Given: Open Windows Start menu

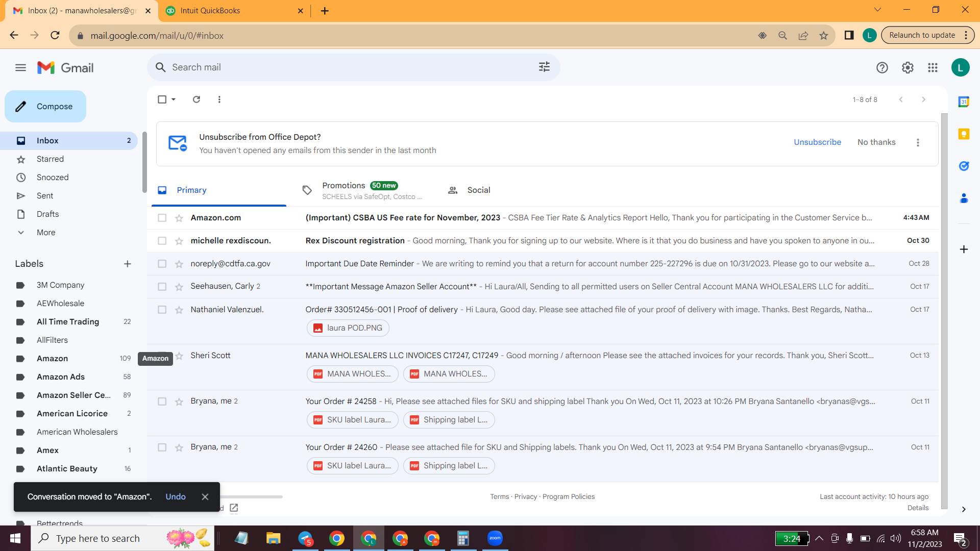Looking at the screenshot, I should (x=15, y=538).
